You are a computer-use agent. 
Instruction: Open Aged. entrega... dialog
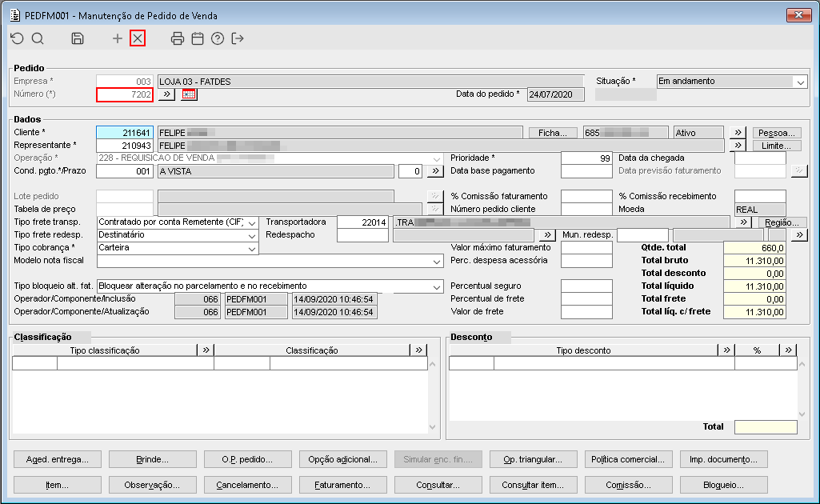(x=58, y=459)
